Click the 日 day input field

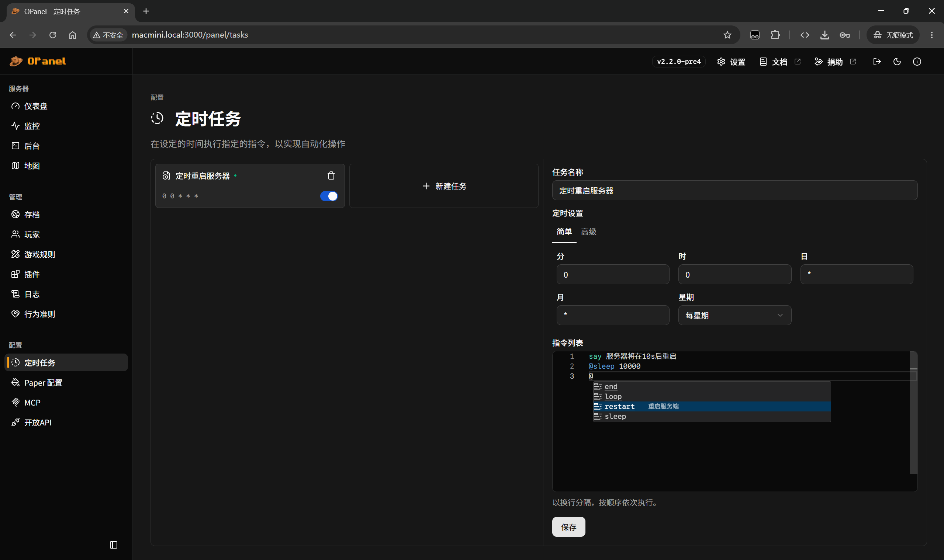(857, 274)
